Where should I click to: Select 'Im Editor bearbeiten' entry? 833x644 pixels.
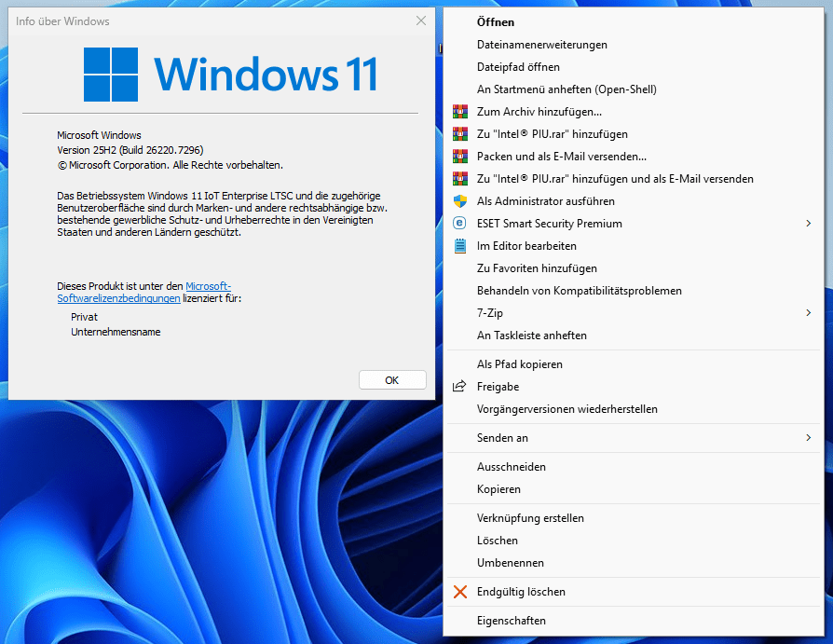(634, 245)
